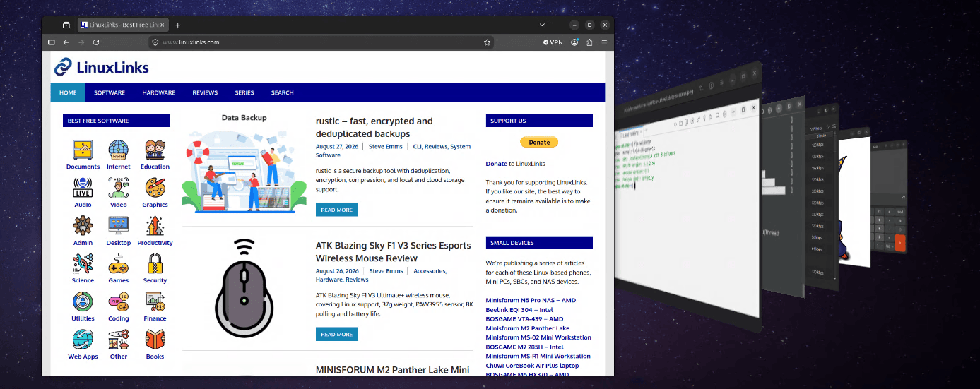Image resolution: width=980 pixels, height=389 pixels.
Task: Open the ATK Blazing Sky F1 V3 review title
Action: 393,251
